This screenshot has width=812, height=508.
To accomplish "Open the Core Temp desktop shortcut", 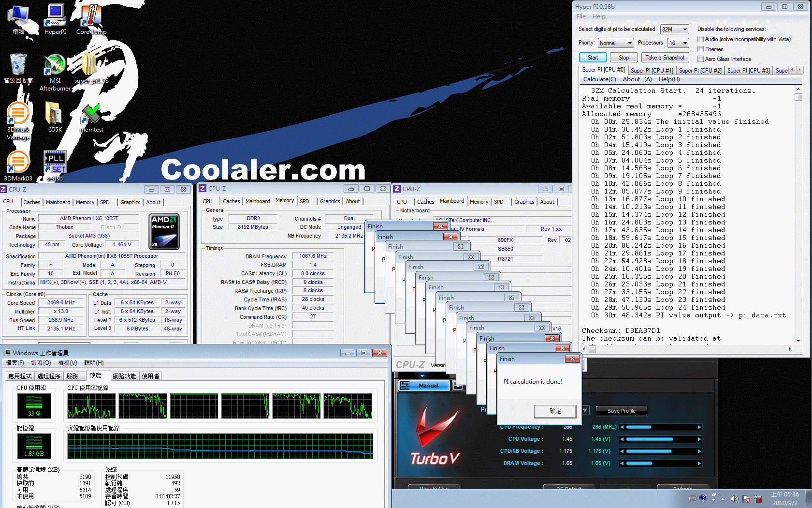I will (91, 19).
